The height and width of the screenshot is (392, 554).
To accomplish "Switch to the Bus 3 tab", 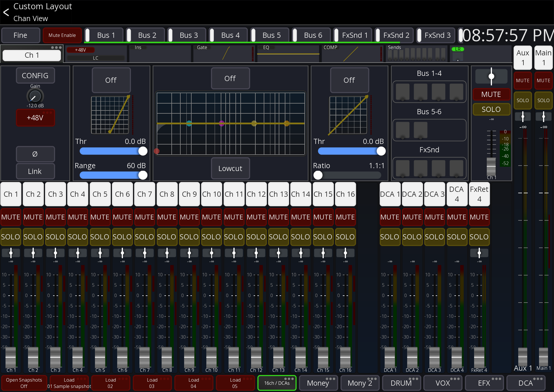I will click(187, 35).
